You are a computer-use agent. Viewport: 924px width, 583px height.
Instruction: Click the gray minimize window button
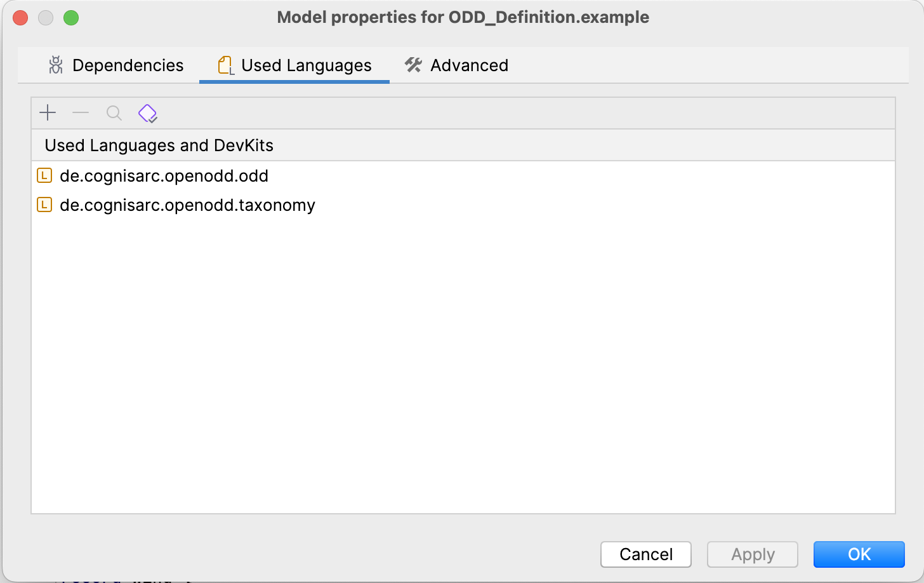pos(46,18)
